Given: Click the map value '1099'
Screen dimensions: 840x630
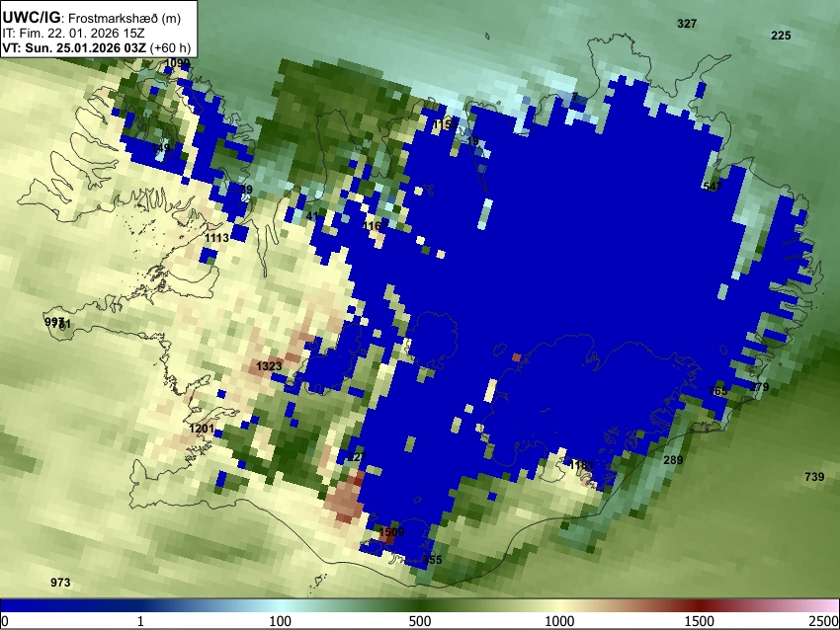Looking at the screenshot, I should [x=177, y=63].
